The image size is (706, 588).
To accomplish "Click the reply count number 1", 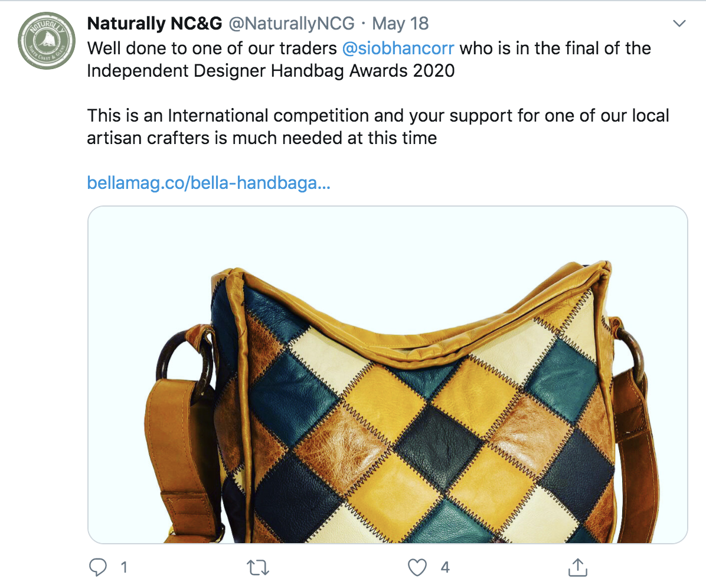I will (x=124, y=567).
